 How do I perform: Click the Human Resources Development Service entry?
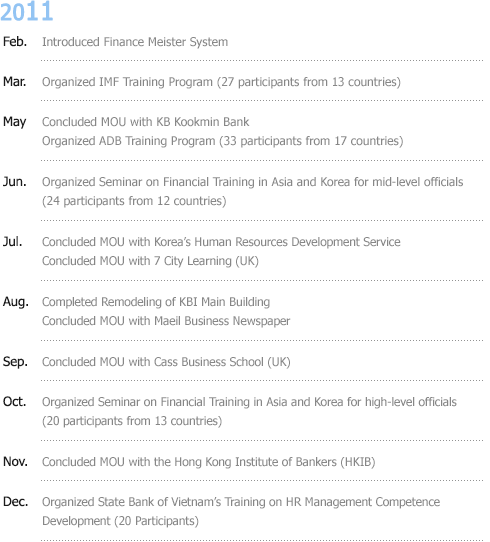pos(221,242)
